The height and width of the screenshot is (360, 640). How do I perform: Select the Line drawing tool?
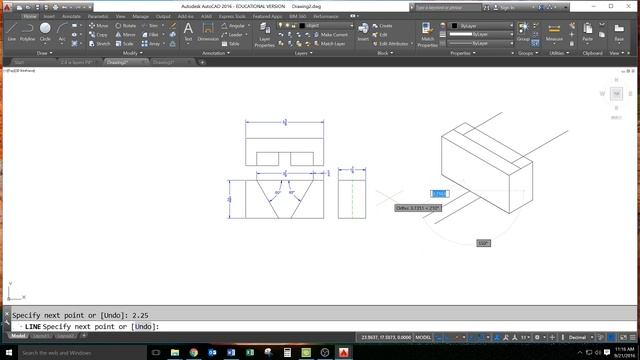(11, 31)
